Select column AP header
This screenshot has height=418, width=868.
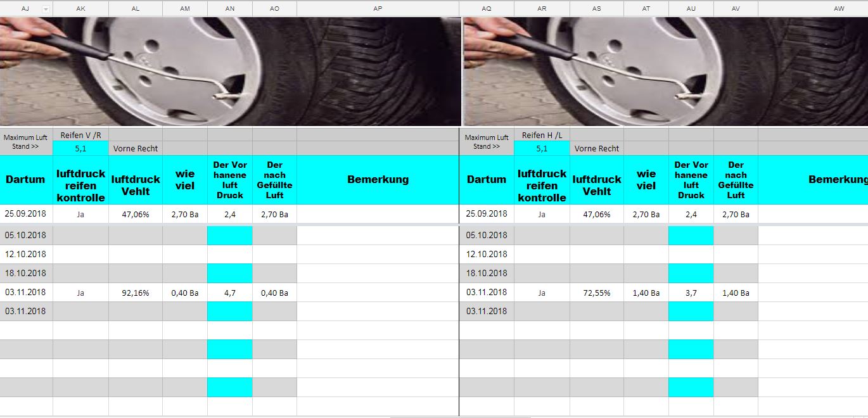[x=378, y=9]
